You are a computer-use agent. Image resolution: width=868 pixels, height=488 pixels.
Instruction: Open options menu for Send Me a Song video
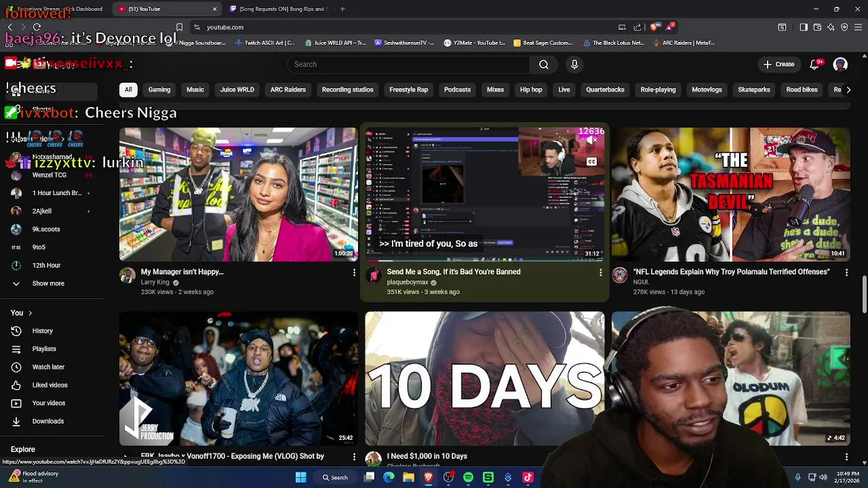[600, 272]
